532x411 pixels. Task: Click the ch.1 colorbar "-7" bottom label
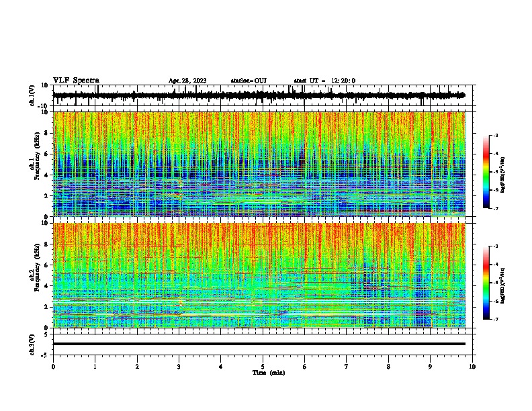[495, 208]
